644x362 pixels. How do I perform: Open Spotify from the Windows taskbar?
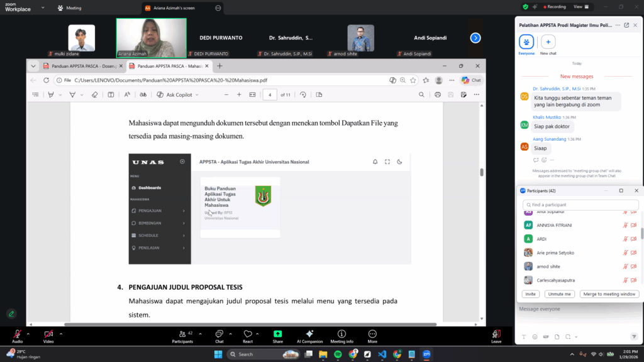point(338,354)
